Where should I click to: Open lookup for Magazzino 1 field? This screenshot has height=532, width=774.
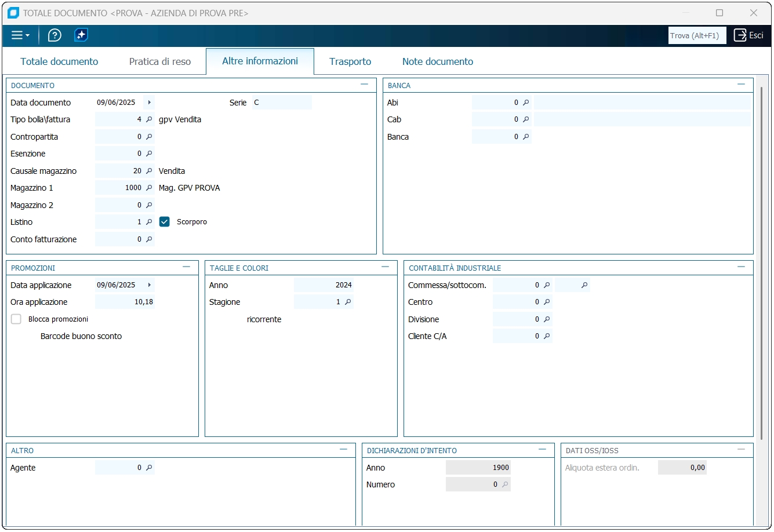click(x=149, y=188)
